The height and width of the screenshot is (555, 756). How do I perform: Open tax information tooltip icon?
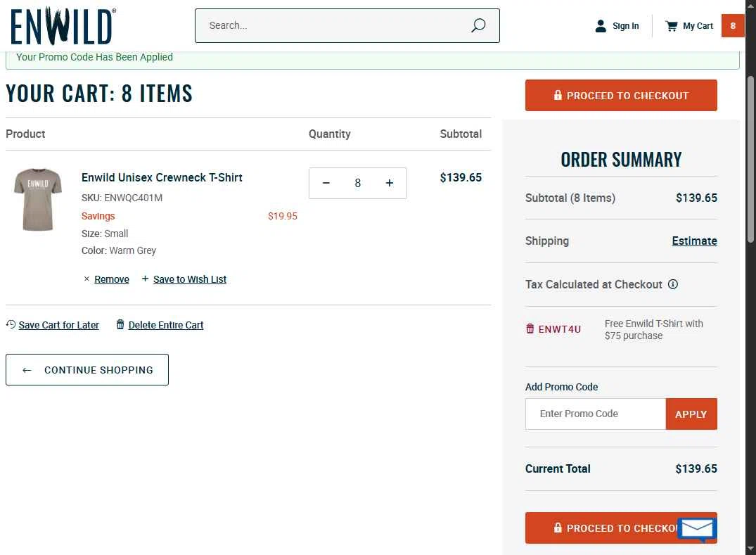tap(673, 284)
